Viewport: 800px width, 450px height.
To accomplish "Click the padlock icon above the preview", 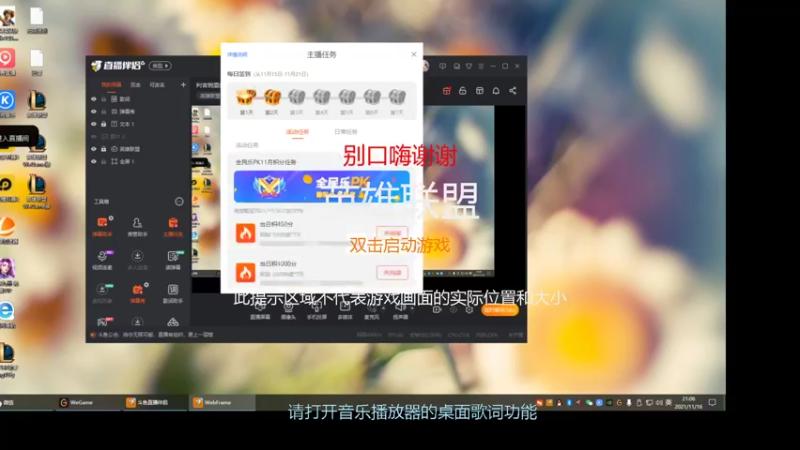I will (x=463, y=91).
